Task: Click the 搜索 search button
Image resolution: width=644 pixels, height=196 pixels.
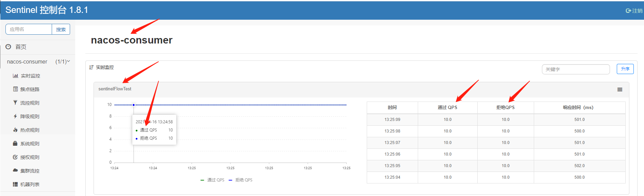Action: pos(61,30)
